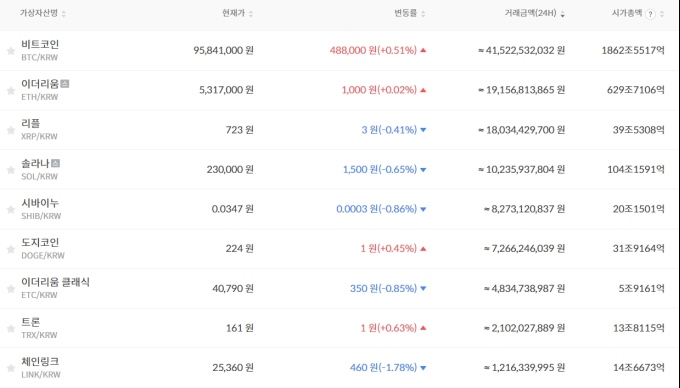Click the 거래금액(24H) column header
This screenshot has width=680, height=388.
(530, 13)
